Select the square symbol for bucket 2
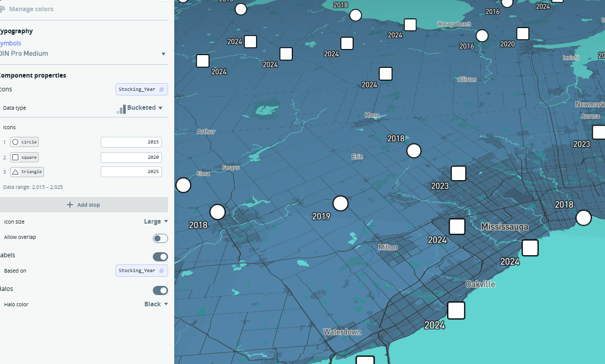The width and height of the screenshot is (605, 364). click(x=24, y=157)
